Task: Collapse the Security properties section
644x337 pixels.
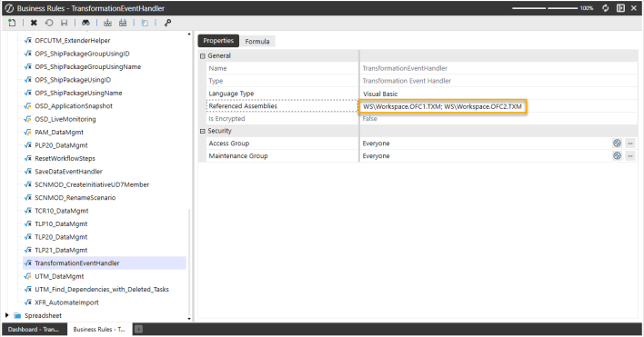Action: tap(203, 131)
